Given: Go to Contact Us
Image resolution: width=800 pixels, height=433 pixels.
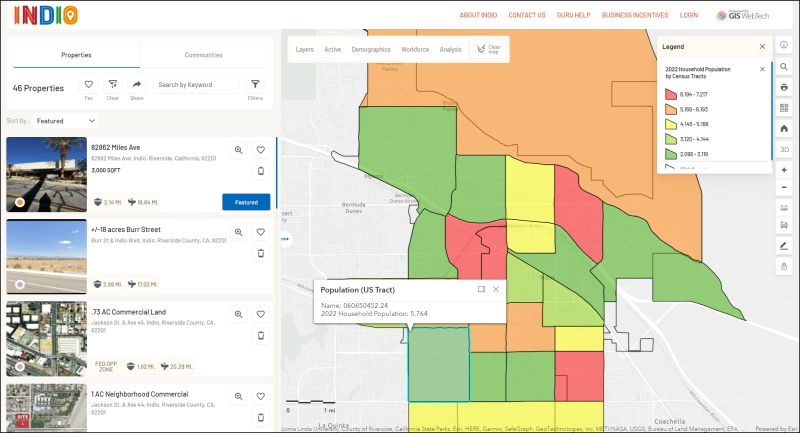Looking at the screenshot, I should 527,15.
